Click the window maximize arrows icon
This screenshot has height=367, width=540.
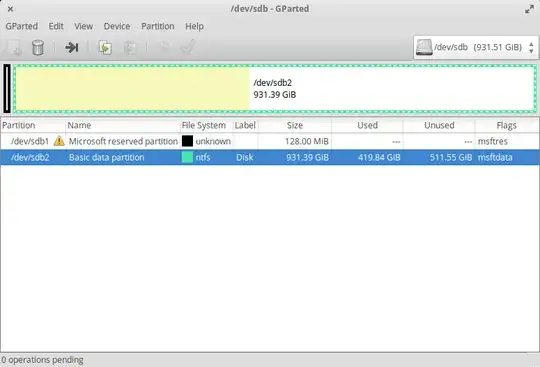[x=529, y=10]
